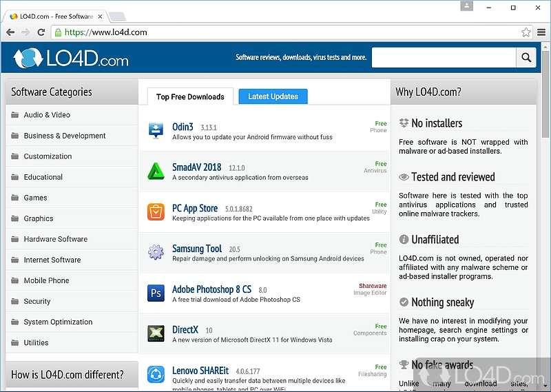Switch to the Latest Updates tab
The image size is (551, 392).
[273, 96]
